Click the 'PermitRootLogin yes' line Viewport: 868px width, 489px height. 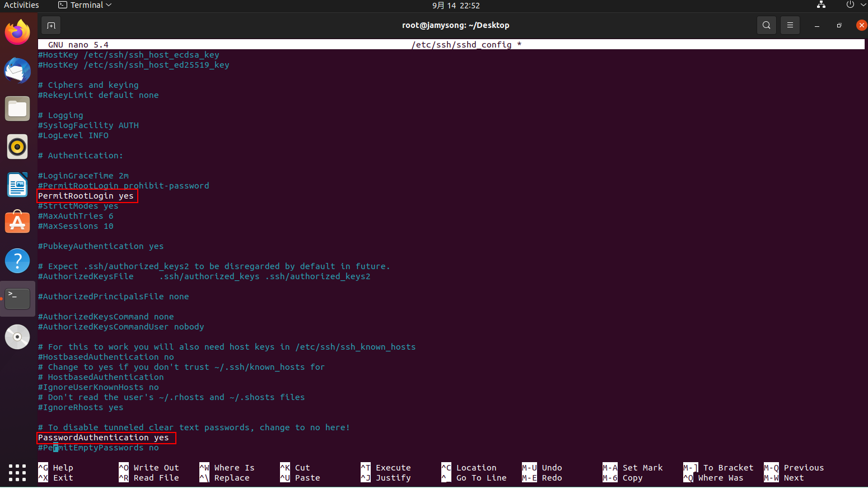click(86, 196)
